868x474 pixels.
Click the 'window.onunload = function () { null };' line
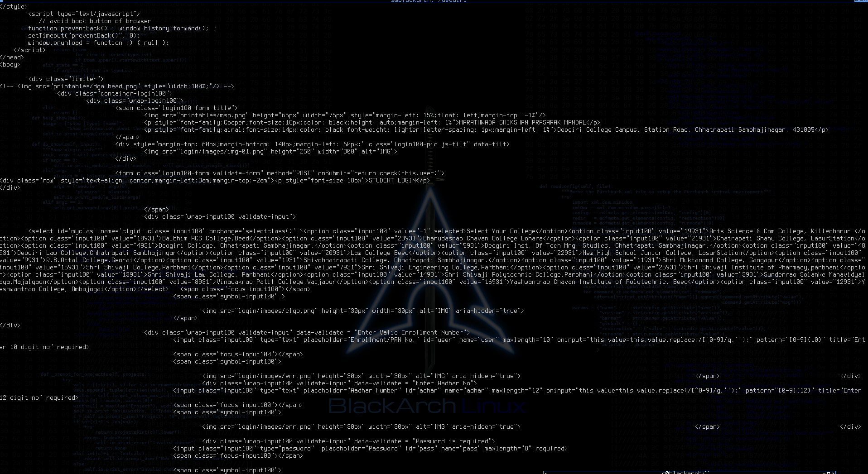(98, 43)
